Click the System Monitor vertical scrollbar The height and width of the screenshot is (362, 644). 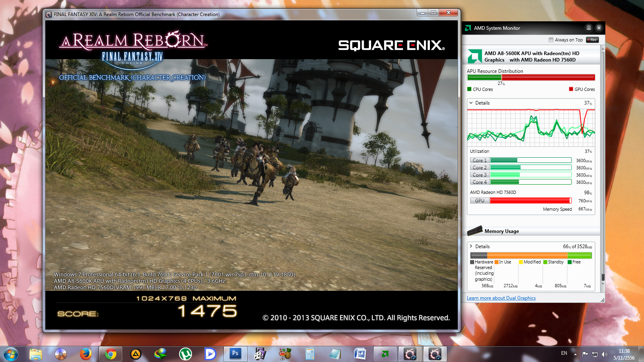tap(603, 167)
